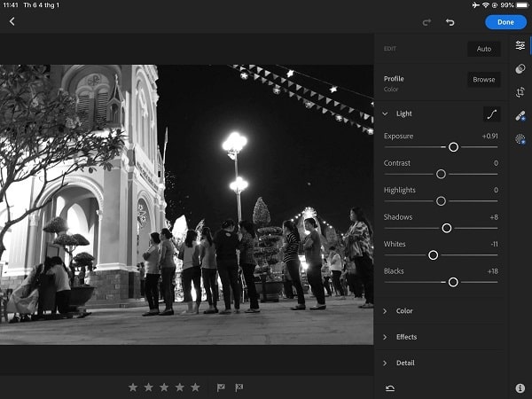Screen dimensions: 532x399
Task: Click the redo arrow icon
Action: [426, 22]
